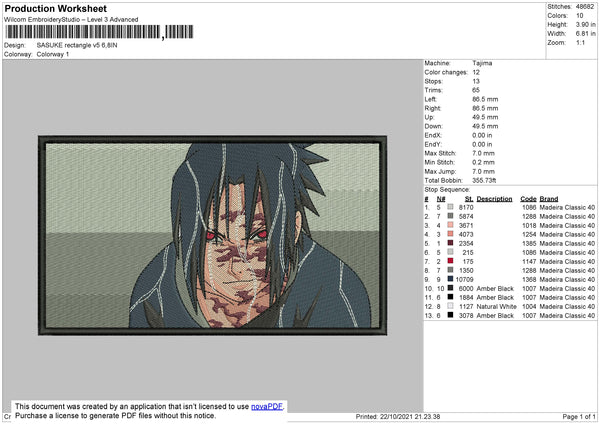This screenshot has width=600, height=424.
Task: Select the white swatch beside Natural White
Action: [450, 306]
